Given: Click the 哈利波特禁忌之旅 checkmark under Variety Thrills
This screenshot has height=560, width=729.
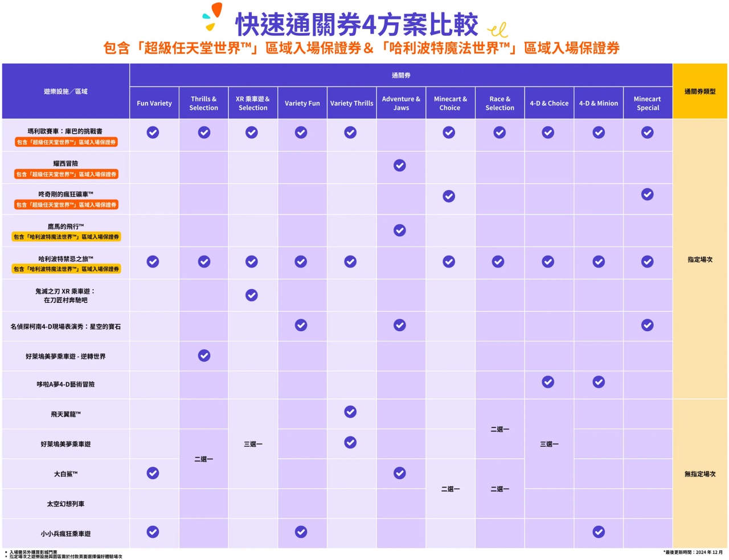Looking at the screenshot, I should (x=350, y=262).
